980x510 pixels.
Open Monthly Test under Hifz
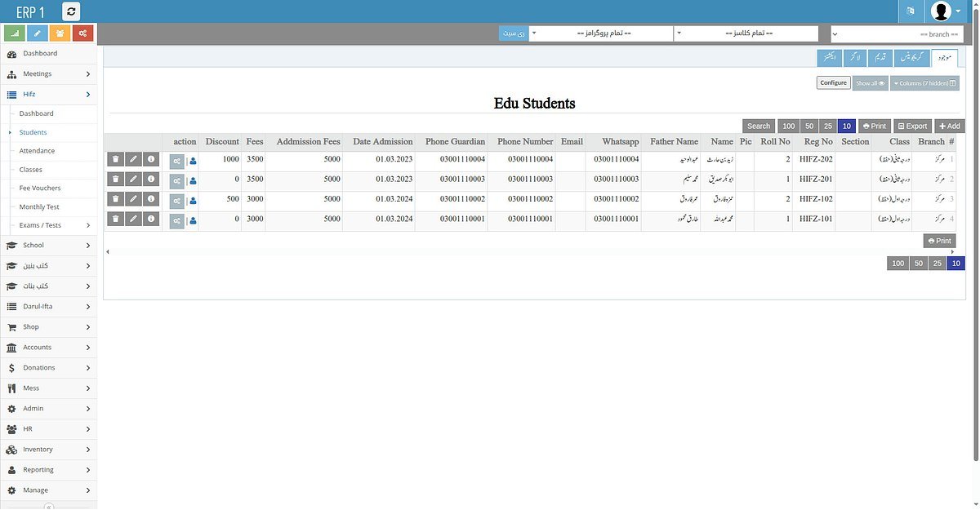tap(52, 206)
